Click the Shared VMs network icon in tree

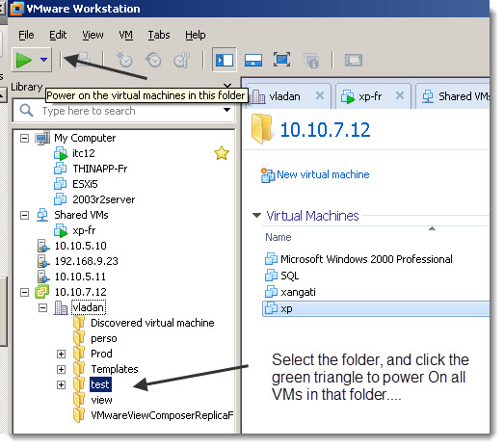click(x=42, y=215)
